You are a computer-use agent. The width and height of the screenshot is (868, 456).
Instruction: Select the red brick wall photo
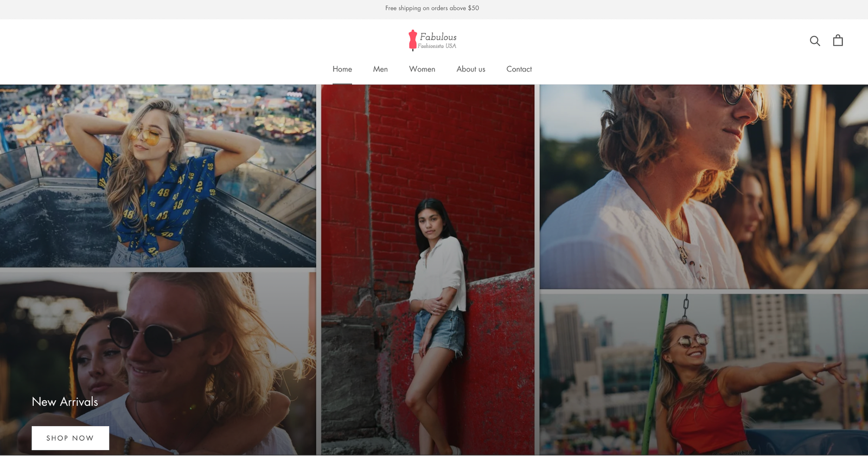427,269
